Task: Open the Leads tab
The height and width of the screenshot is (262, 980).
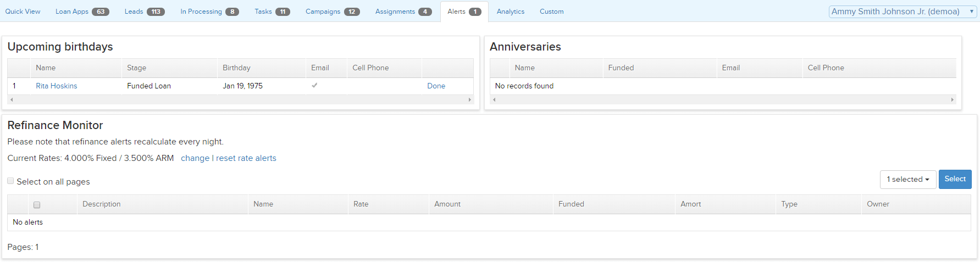Action: (144, 12)
